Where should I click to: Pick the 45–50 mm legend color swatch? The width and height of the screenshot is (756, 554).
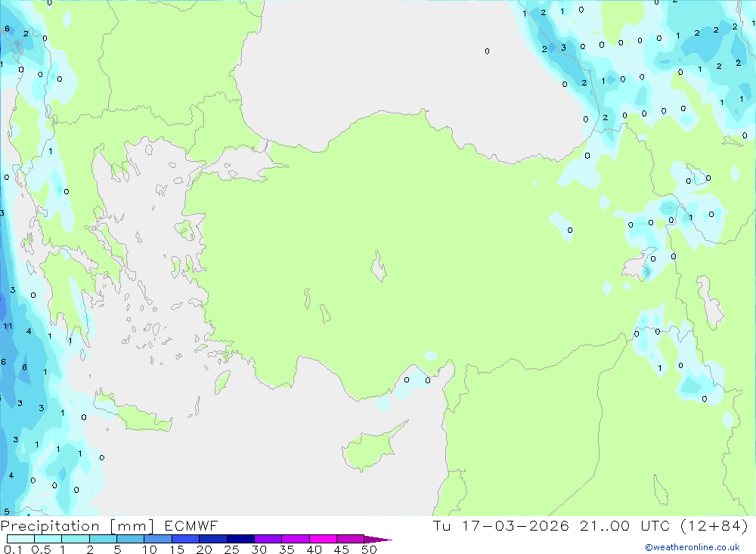[351, 539]
